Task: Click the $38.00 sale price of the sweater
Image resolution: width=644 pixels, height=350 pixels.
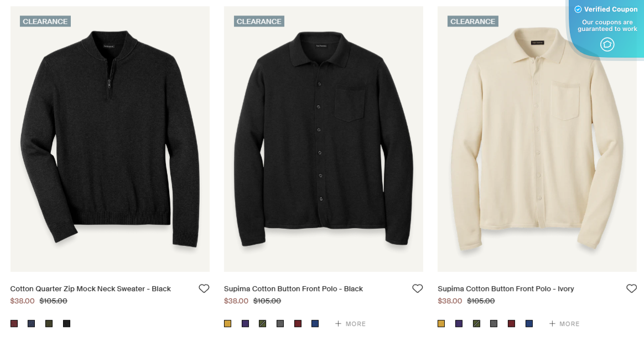Action: click(x=22, y=301)
